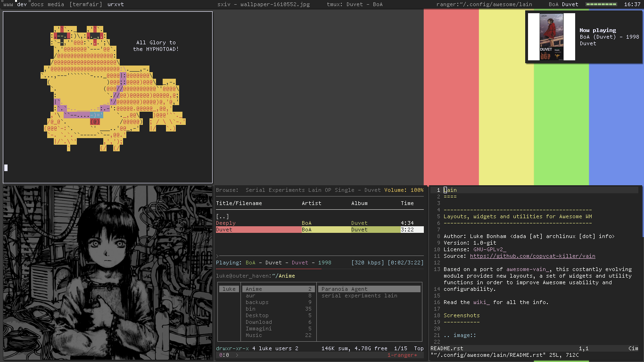
Task: Click the 16:37 clock
Action: [632, 4]
